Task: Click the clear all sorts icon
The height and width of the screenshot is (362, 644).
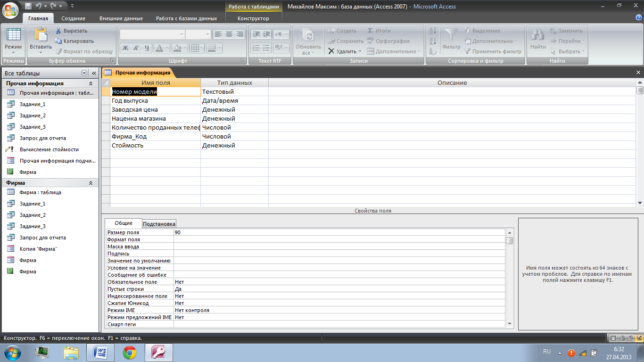Action: (x=433, y=51)
